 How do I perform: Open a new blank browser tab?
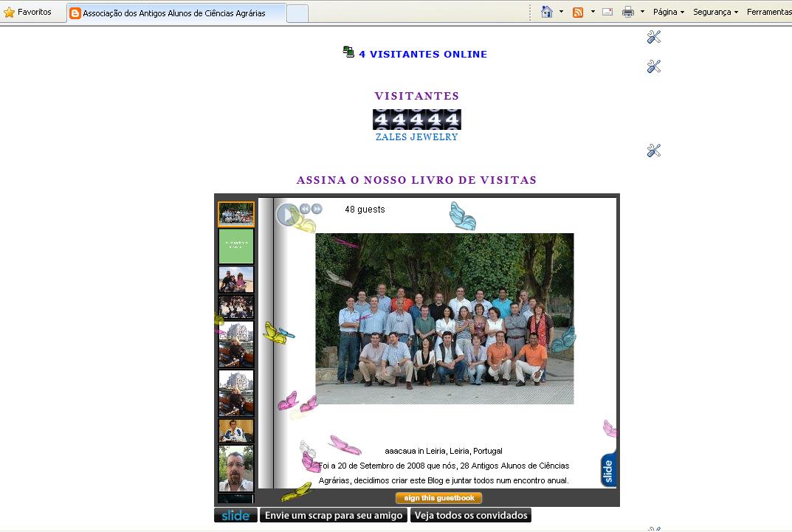pos(297,13)
